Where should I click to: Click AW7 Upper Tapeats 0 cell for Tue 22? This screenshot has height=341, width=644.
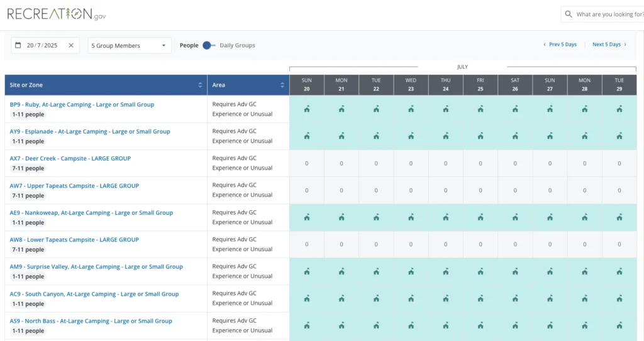pos(376,190)
